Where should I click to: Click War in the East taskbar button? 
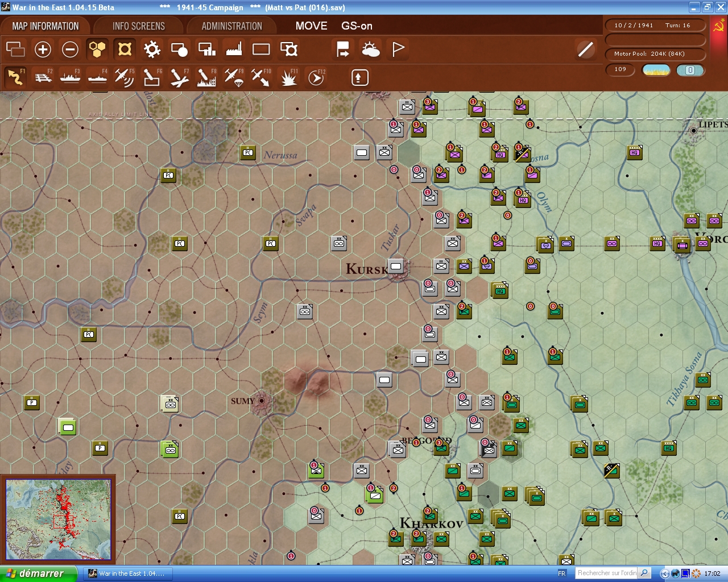(129, 573)
